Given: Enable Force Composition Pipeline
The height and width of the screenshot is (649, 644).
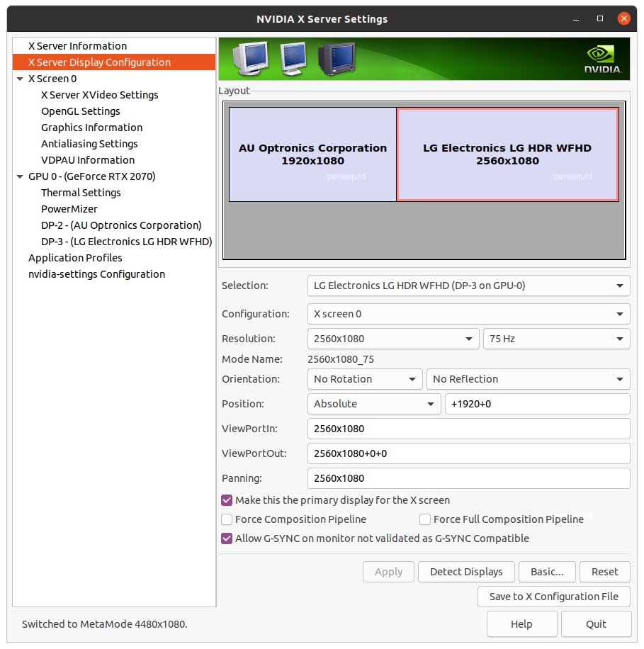Looking at the screenshot, I should pos(227,519).
